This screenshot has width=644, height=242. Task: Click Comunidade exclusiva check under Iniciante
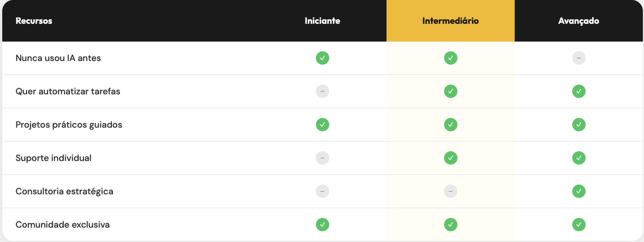tap(322, 224)
